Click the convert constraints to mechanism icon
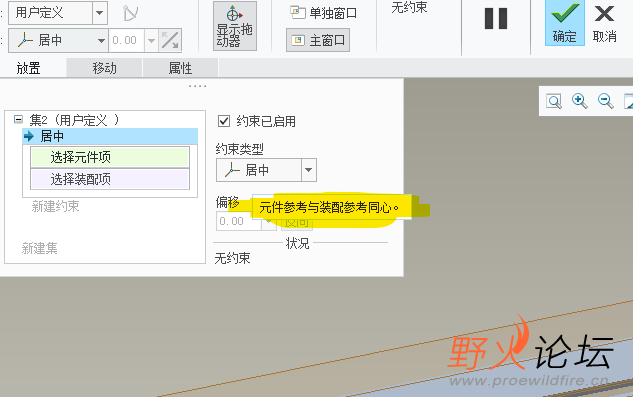Viewport: 633px width, 397px height. point(130,13)
